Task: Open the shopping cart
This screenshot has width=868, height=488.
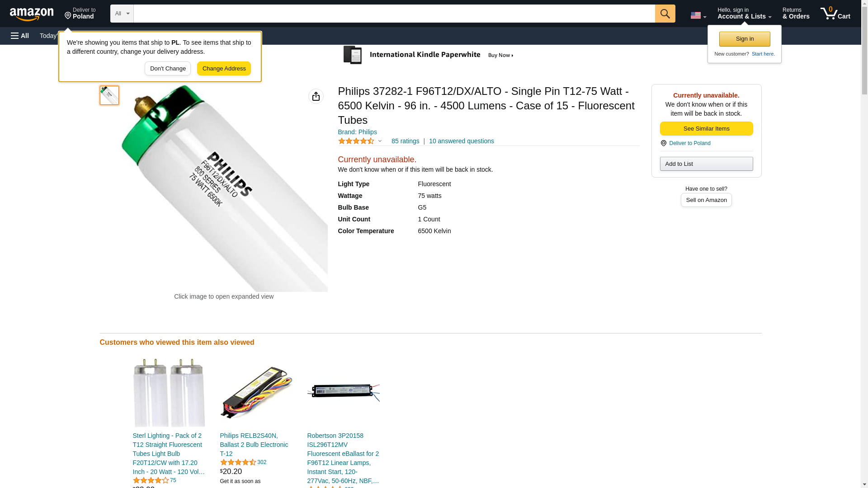Action: tap(835, 14)
